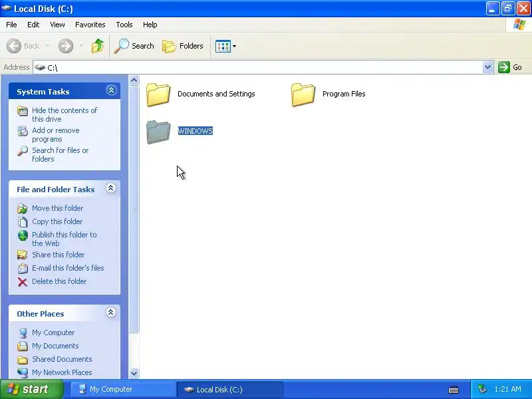The height and width of the screenshot is (399, 532).
Task: Select the Documents and Settings folder icon
Action: click(x=158, y=94)
